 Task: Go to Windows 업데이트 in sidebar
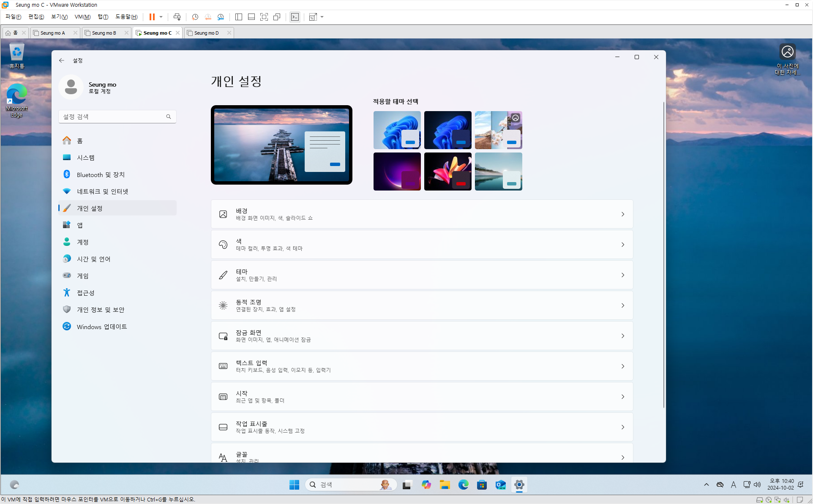pyautogui.click(x=101, y=327)
